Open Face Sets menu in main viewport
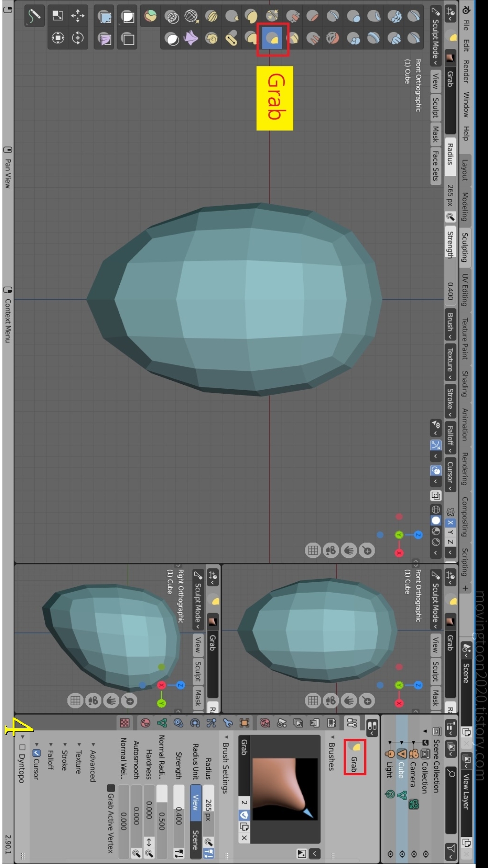Image resolution: width=488 pixels, height=868 pixels. (436, 166)
